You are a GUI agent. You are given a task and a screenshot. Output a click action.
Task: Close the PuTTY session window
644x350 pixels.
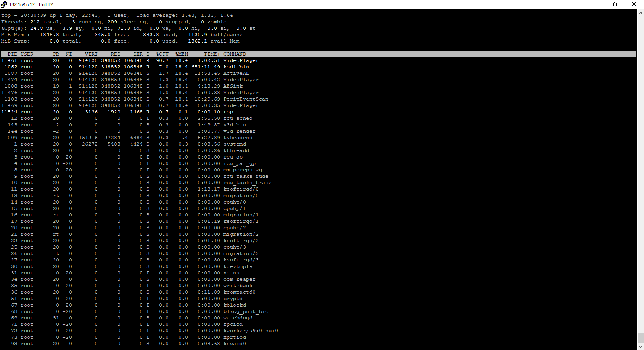tap(634, 4)
